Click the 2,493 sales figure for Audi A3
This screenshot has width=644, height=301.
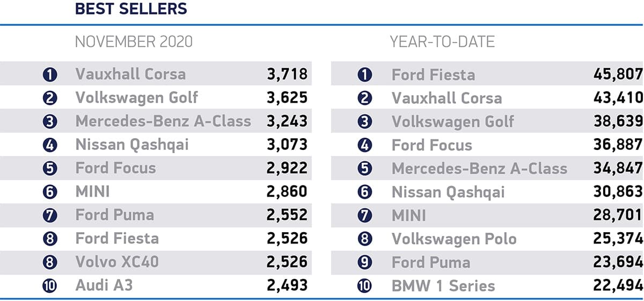pos(287,285)
